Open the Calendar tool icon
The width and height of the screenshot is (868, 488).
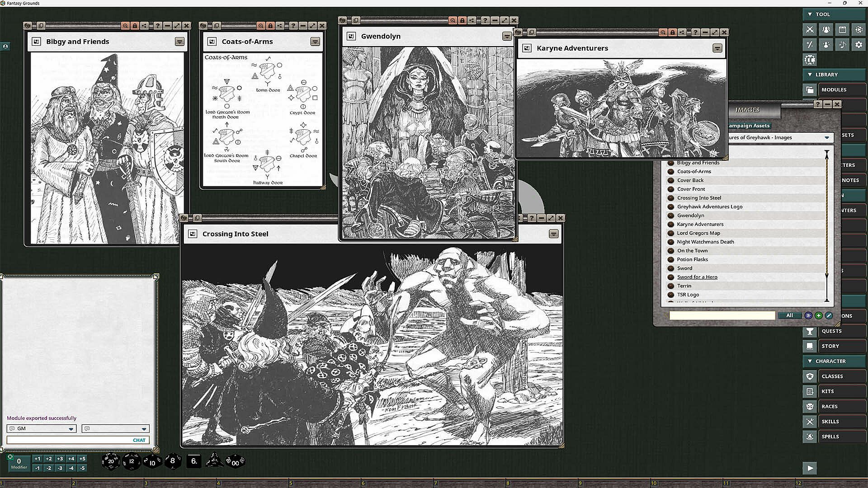842,30
